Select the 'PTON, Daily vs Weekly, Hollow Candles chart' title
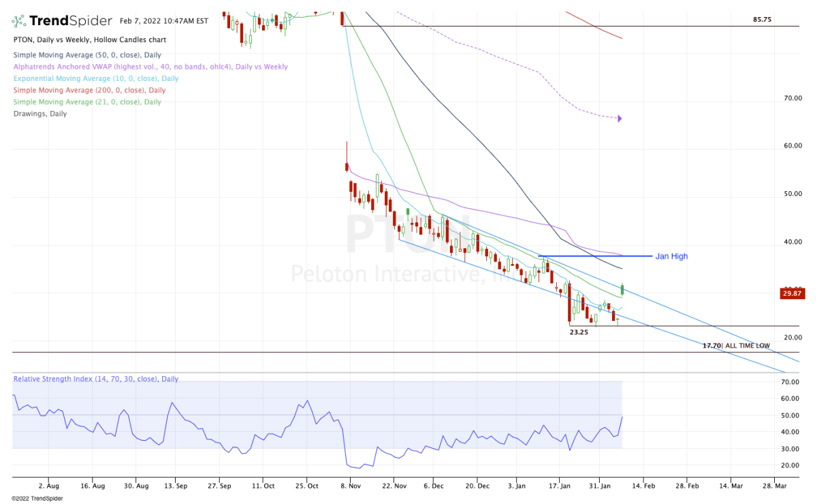 (89, 40)
